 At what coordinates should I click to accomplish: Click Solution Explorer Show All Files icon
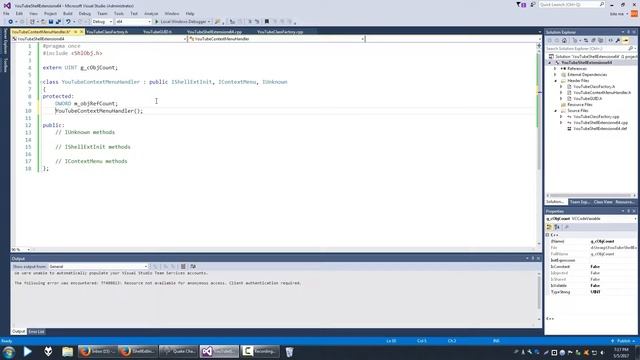coord(601,40)
